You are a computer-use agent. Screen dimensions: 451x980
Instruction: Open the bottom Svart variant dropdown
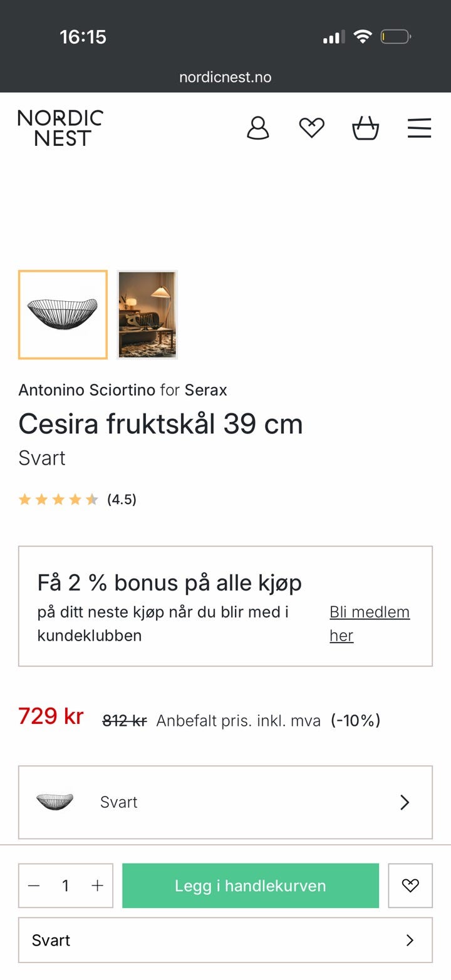click(225, 940)
